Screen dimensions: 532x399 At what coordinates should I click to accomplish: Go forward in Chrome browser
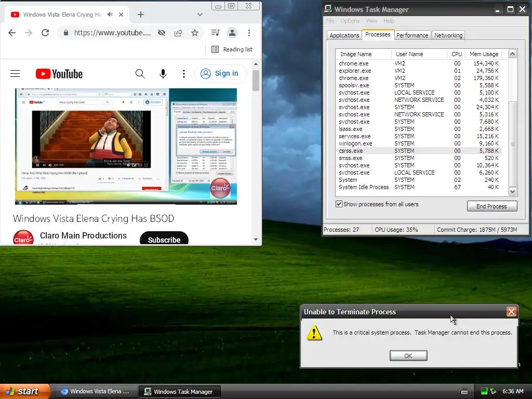pos(29,33)
